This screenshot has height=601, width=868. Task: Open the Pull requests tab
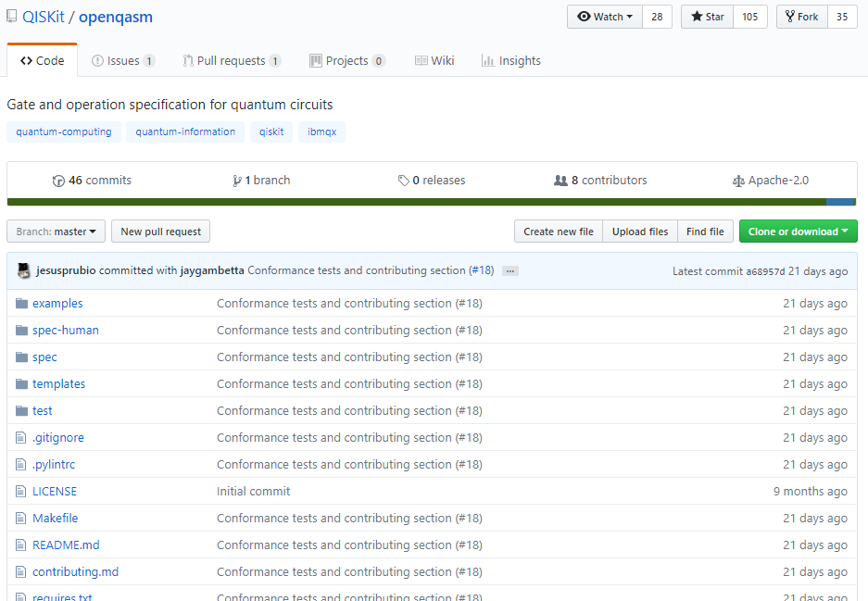[232, 61]
